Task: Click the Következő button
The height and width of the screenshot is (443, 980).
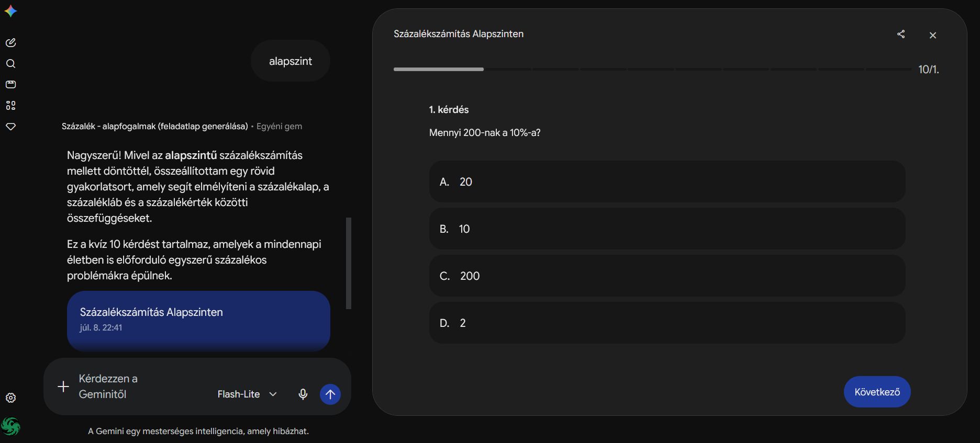Action: pyautogui.click(x=877, y=392)
